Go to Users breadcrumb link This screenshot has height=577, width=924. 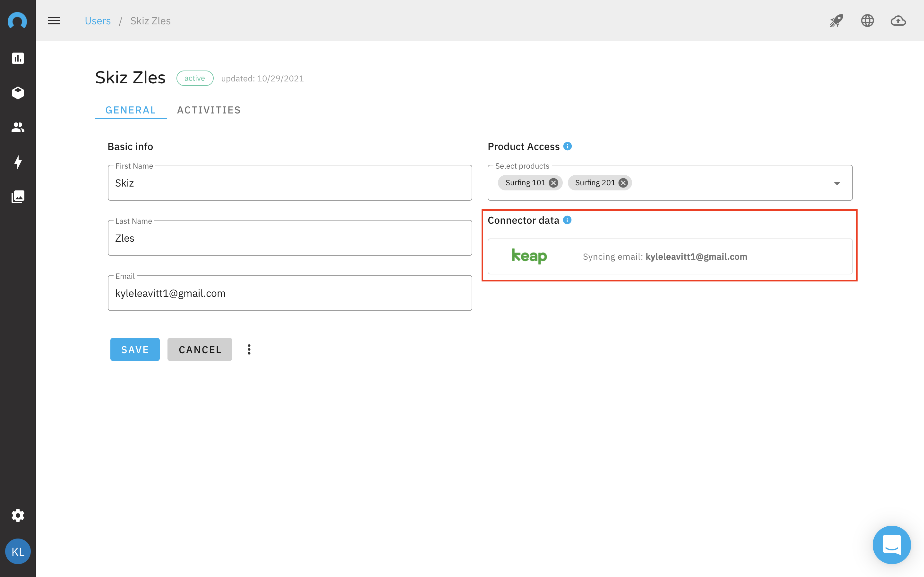pos(98,21)
